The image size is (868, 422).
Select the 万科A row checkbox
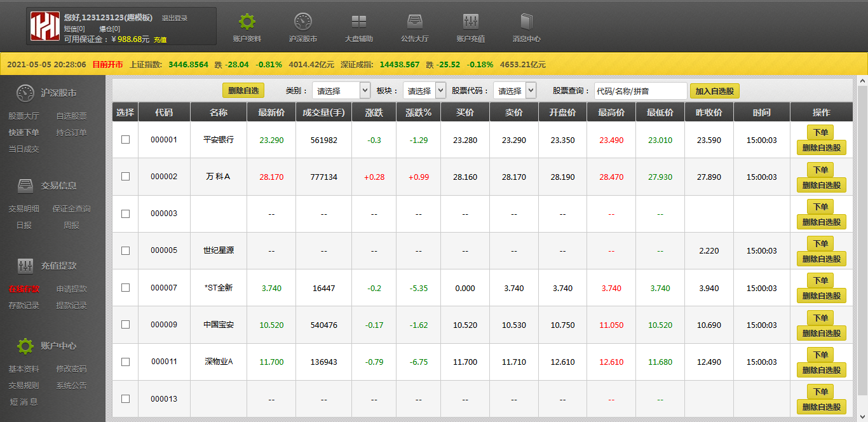[x=125, y=176]
